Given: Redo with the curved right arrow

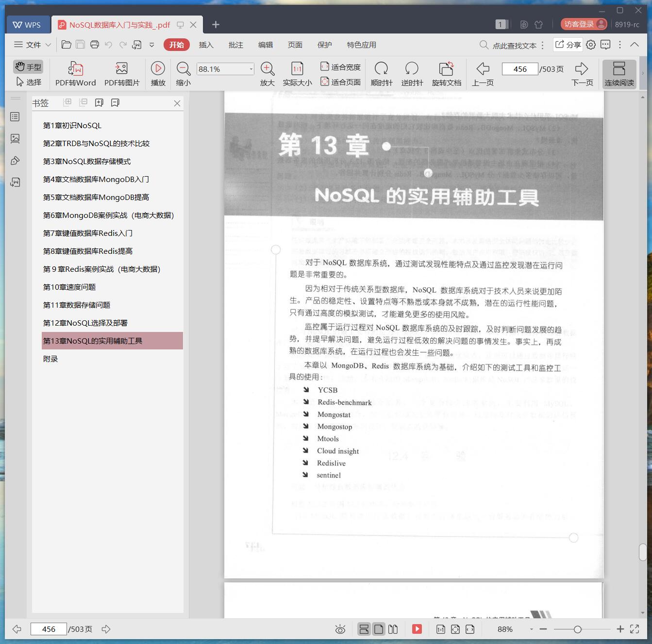Looking at the screenshot, I should click(123, 45).
